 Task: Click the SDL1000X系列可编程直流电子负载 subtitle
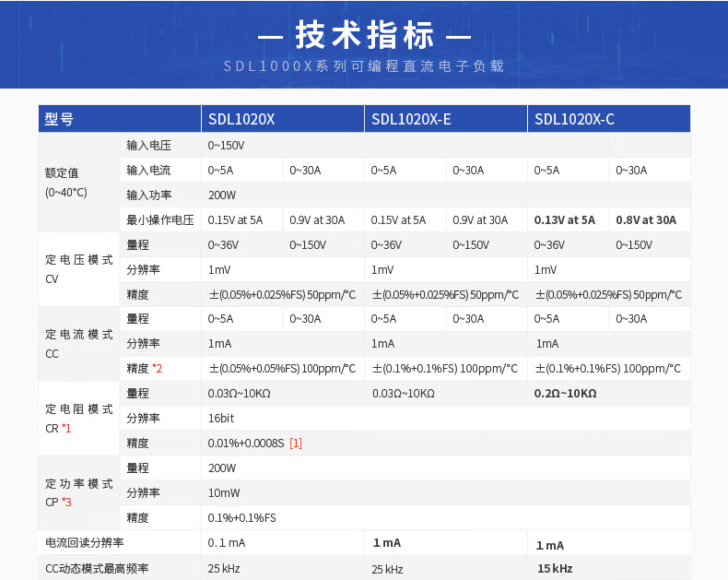pyautogui.click(x=364, y=67)
